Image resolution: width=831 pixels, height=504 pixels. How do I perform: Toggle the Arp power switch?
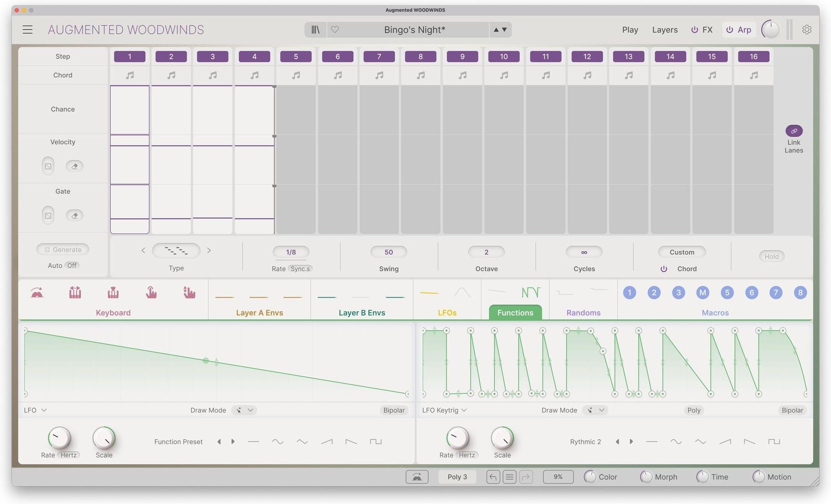click(730, 30)
